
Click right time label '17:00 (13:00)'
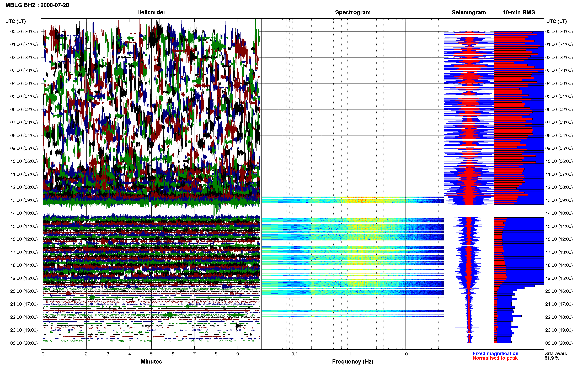(x=559, y=252)
